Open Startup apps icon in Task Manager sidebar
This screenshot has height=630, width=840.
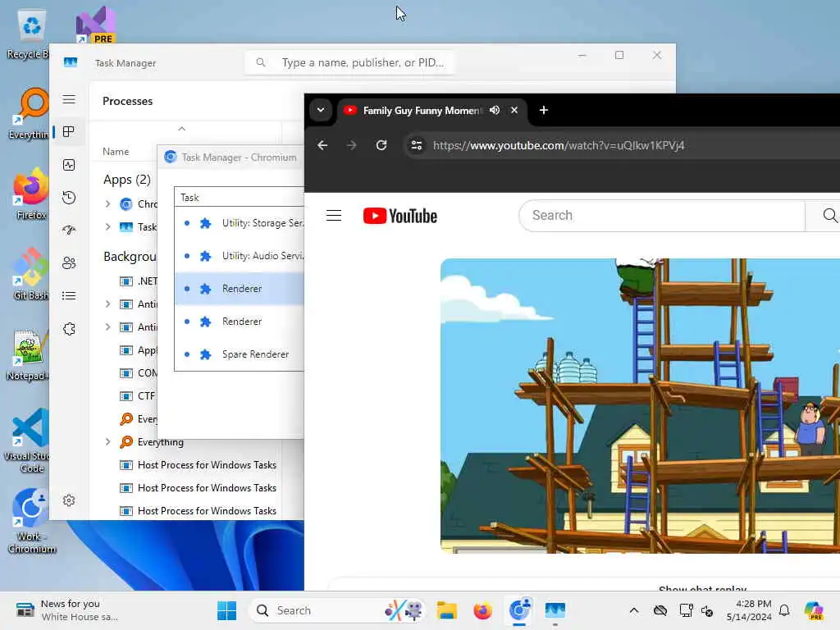click(x=69, y=231)
